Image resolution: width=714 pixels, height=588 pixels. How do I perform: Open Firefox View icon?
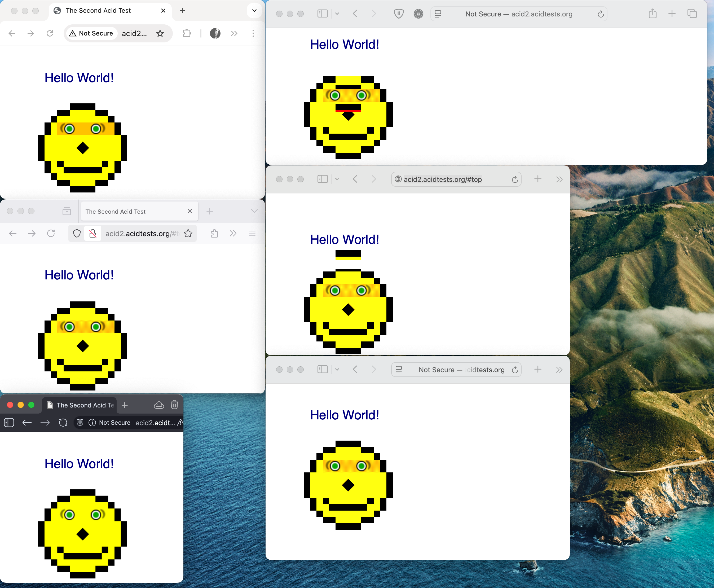point(67,211)
